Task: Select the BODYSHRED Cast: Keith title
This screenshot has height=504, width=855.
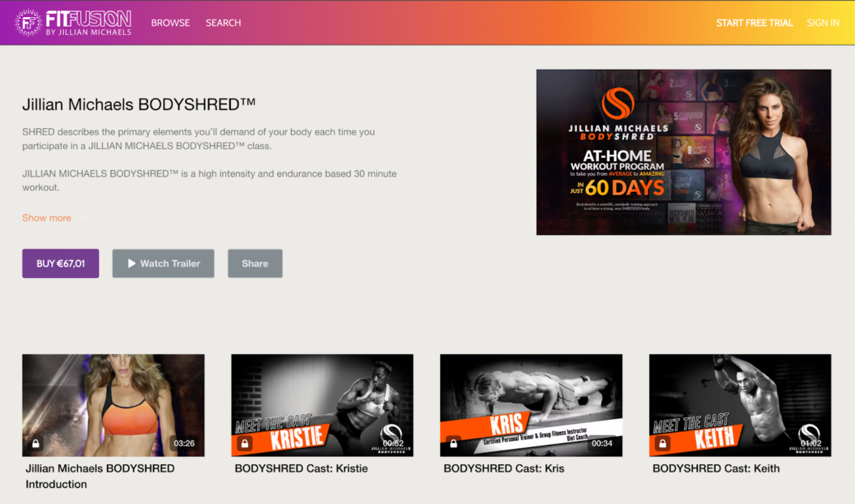Action: coord(716,468)
